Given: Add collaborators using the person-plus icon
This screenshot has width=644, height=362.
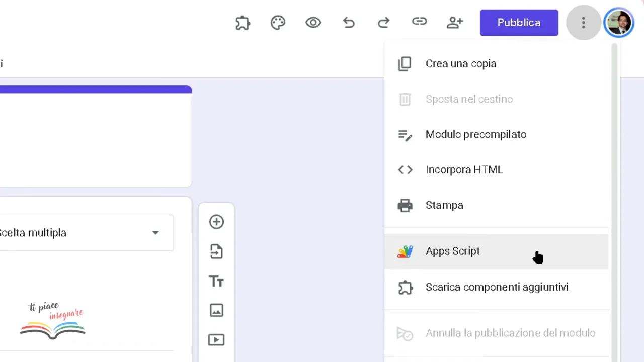Looking at the screenshot, I should point(455,22).
